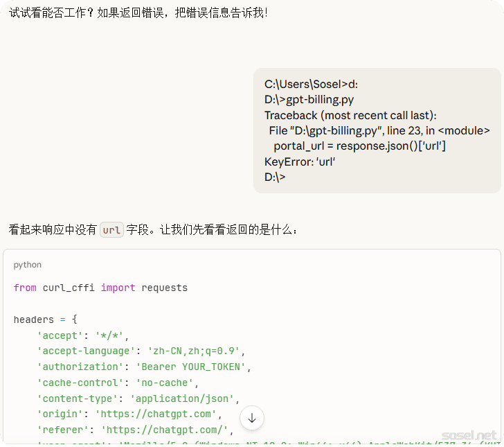Click the inline "url" code chip
Viewport: 504px width, 447px height.
coord(111,229)
